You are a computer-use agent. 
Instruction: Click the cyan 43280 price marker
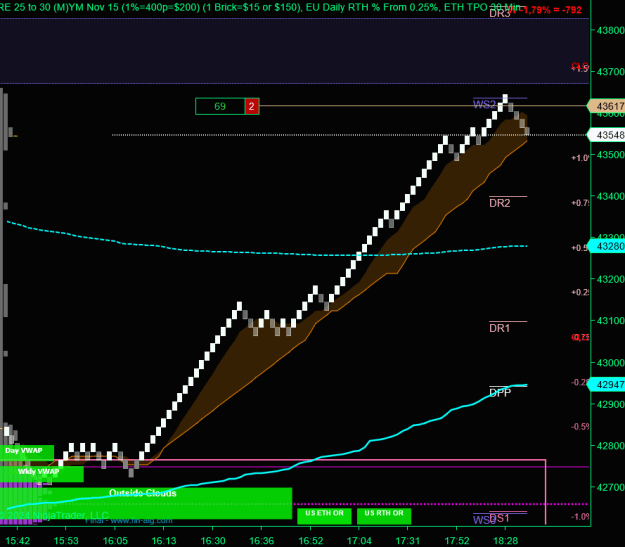[607, 246]
